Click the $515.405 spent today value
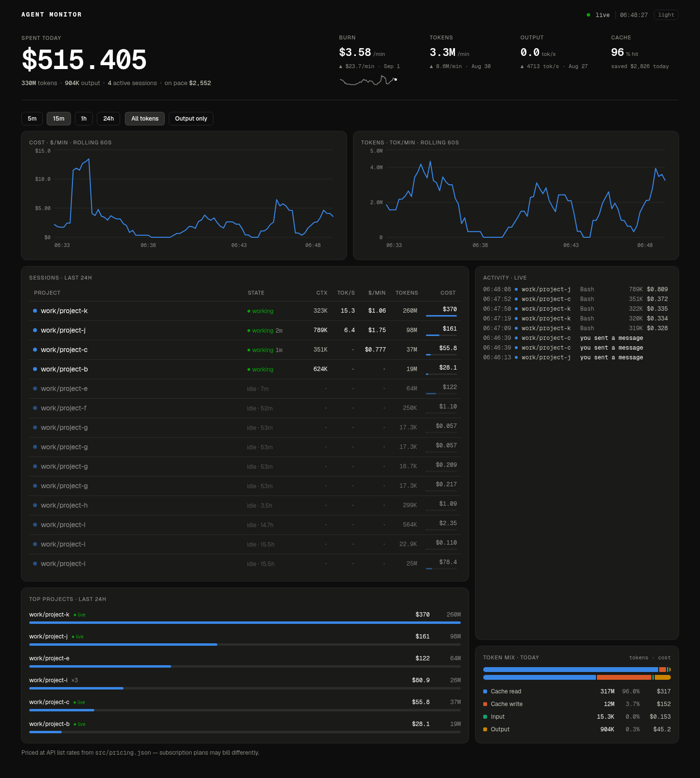700x778 pixels. tap(84, 60)
